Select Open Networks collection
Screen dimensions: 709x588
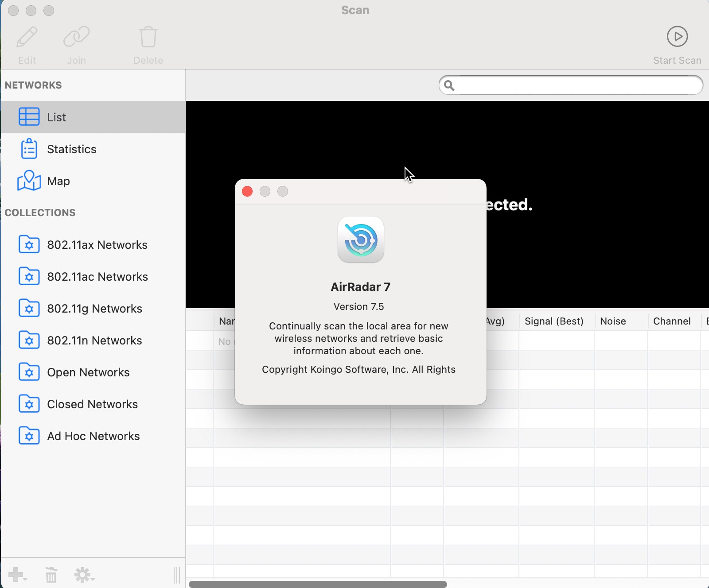coord(93,372)
